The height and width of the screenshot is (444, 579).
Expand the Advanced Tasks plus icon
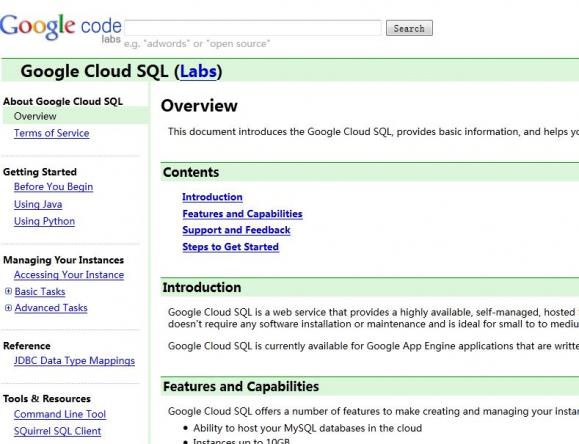tap(8, 307)
